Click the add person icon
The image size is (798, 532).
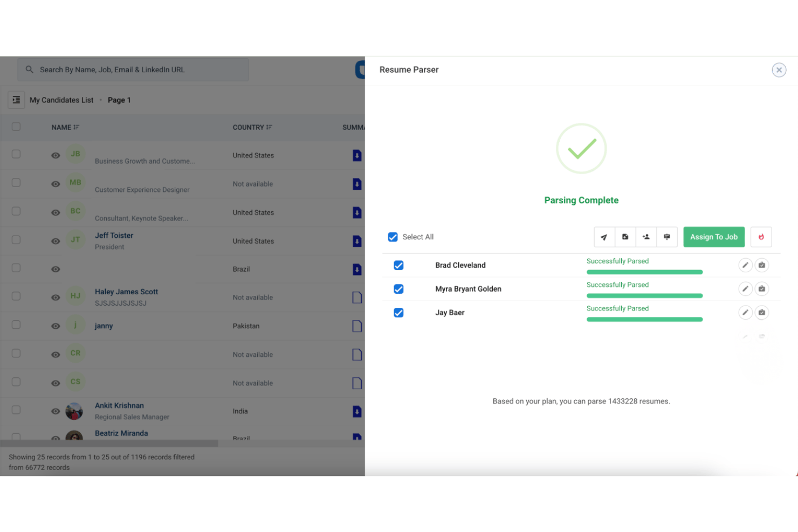[646, 237]
